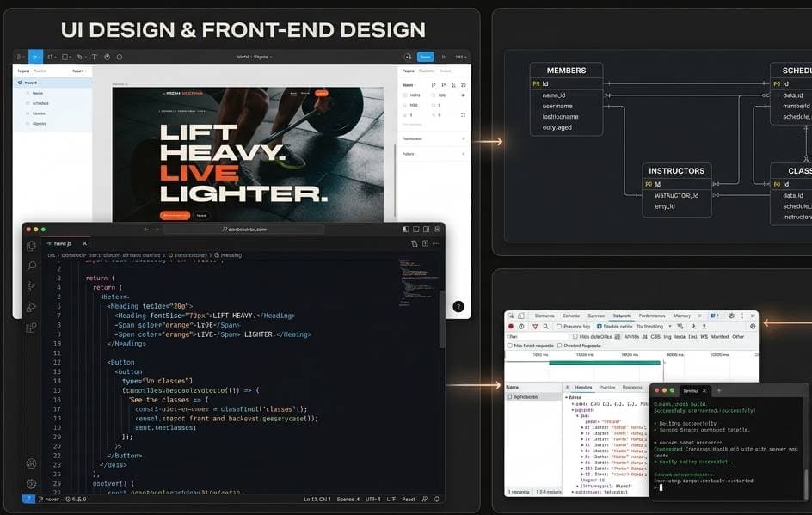Add a new terminal tab with plus
This screenshot has width=812, height=515.
click(x=719, y=391)
